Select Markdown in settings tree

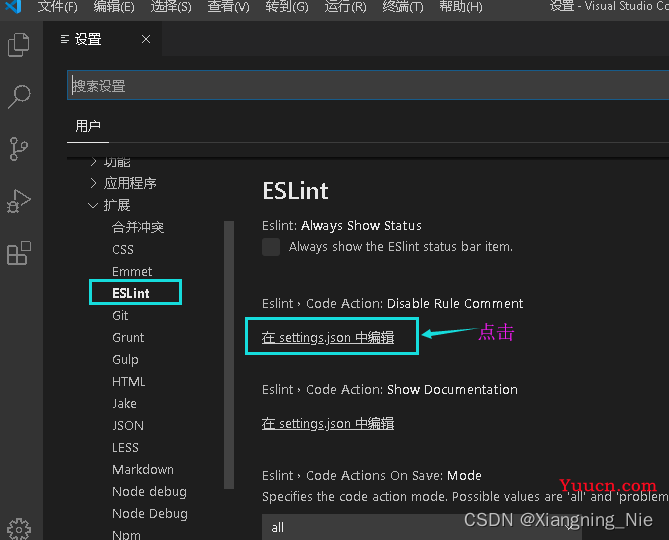point(143,470)
